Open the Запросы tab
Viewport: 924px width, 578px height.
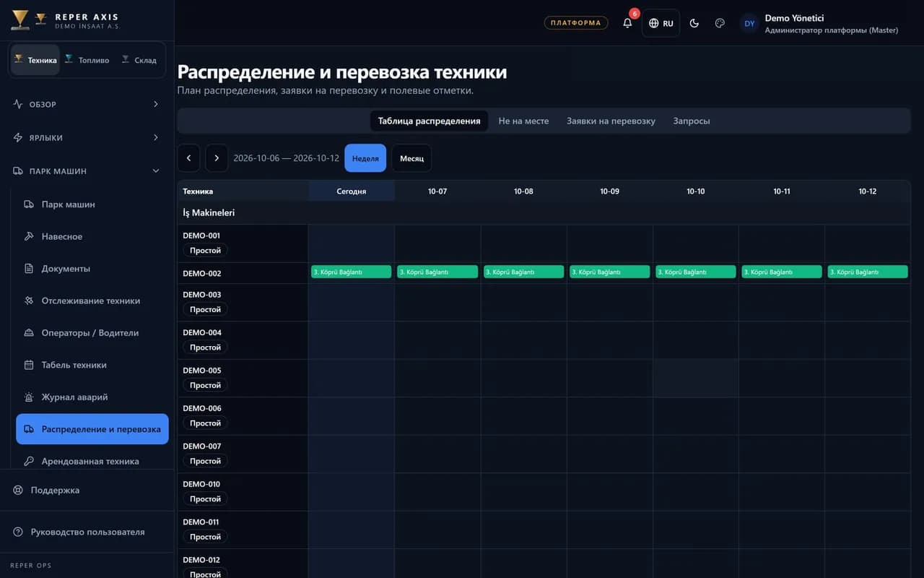coord(692,121)
